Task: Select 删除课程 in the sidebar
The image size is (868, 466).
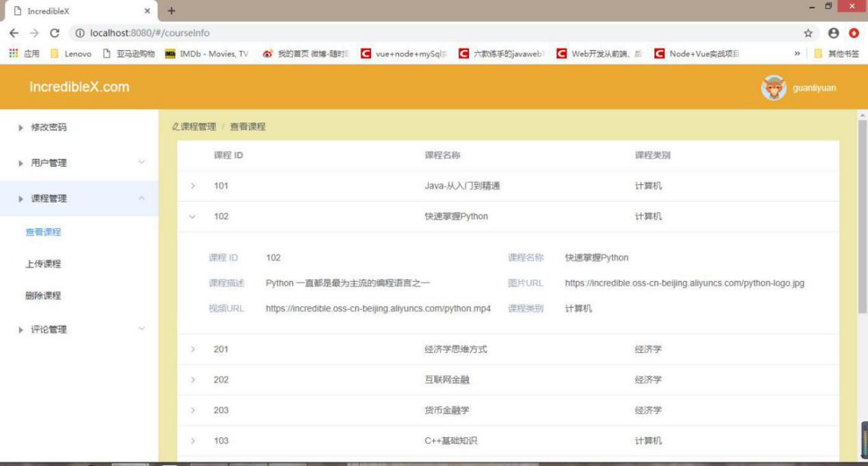Action: pyautogui.click(x=43, y=296)
